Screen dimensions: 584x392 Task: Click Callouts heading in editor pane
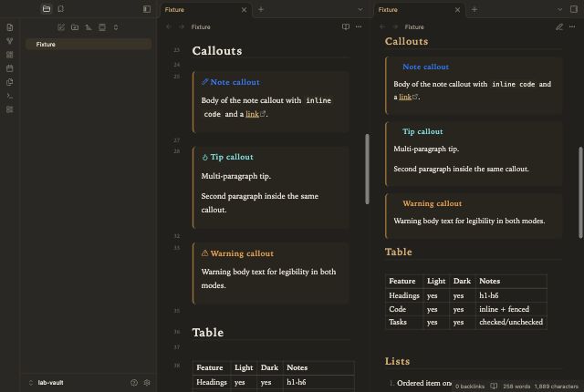pyautogui.click(x=217, y=51)
